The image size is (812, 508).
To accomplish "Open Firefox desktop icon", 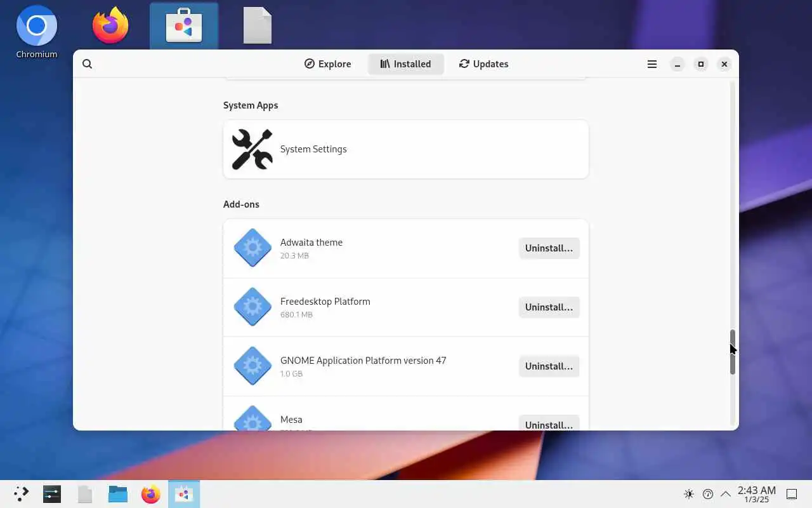I will [x=110, y=25].
